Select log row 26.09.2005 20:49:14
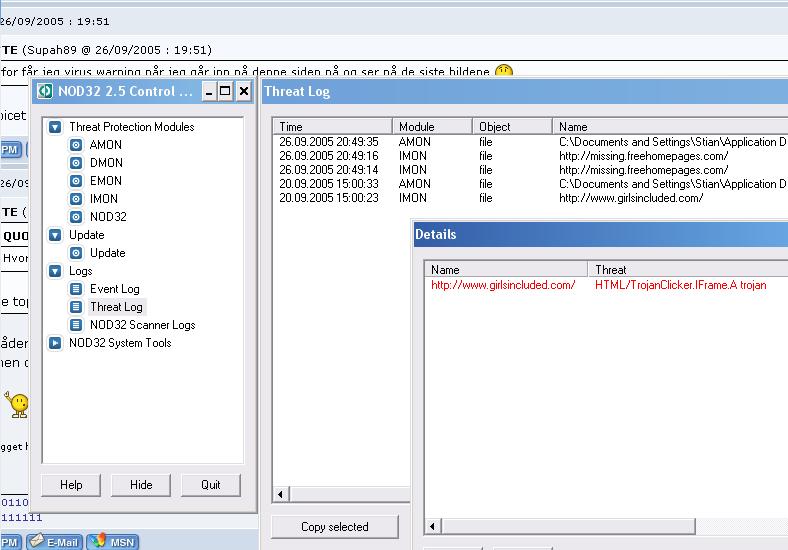 point(530,170)
